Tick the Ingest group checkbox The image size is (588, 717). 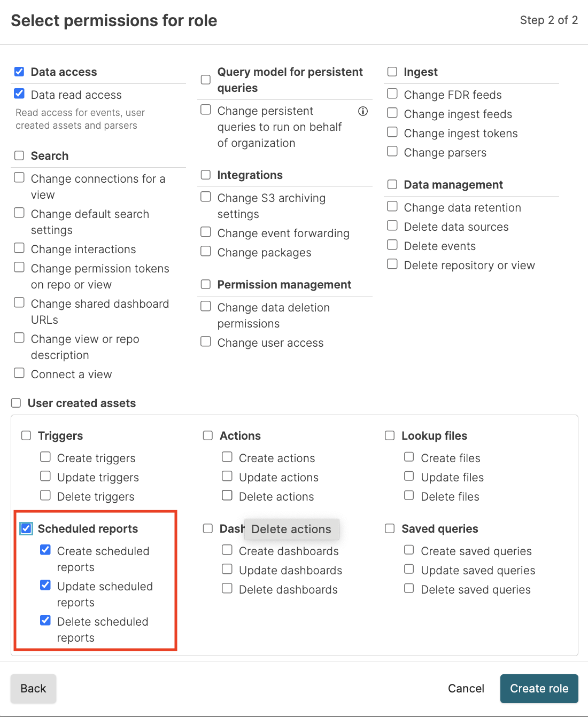click(392, 72)
